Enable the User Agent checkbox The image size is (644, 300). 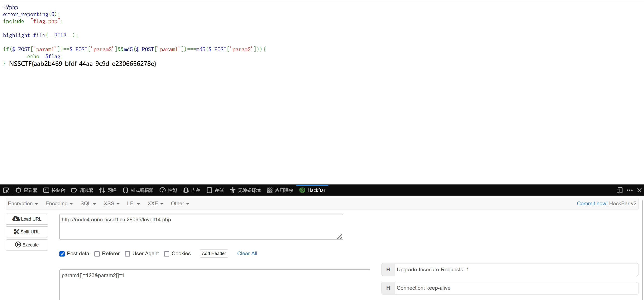[x=128, y=254]
